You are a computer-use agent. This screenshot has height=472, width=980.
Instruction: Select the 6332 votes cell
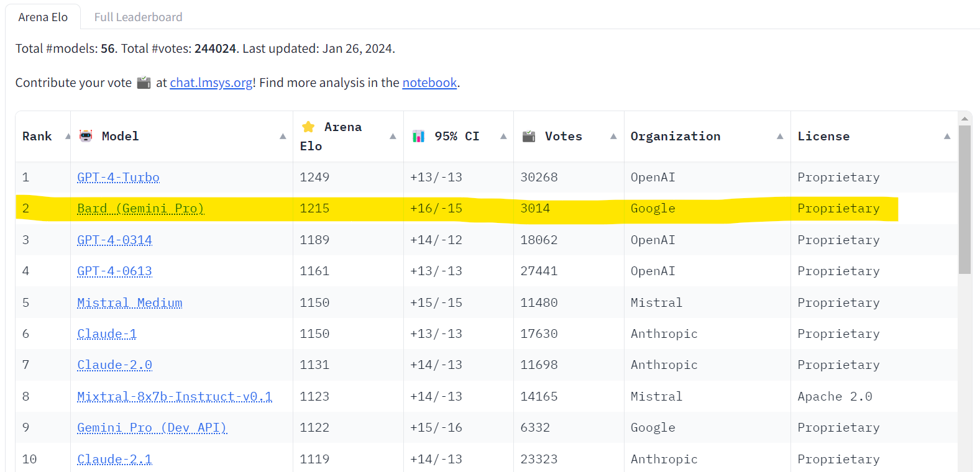pyautogui.click(x=569, y=428)
